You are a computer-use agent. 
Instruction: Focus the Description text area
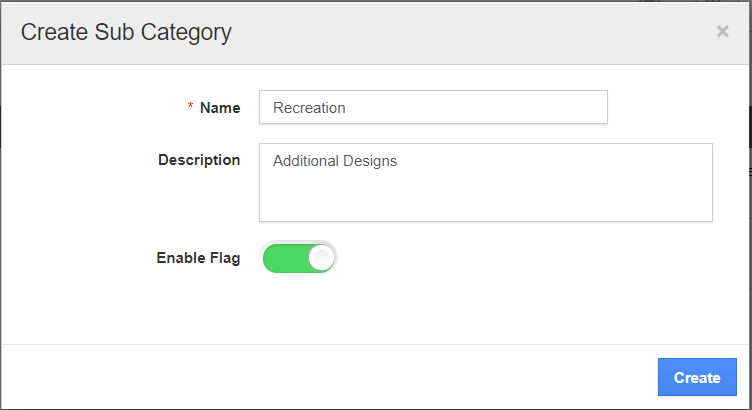pos(485,182)
